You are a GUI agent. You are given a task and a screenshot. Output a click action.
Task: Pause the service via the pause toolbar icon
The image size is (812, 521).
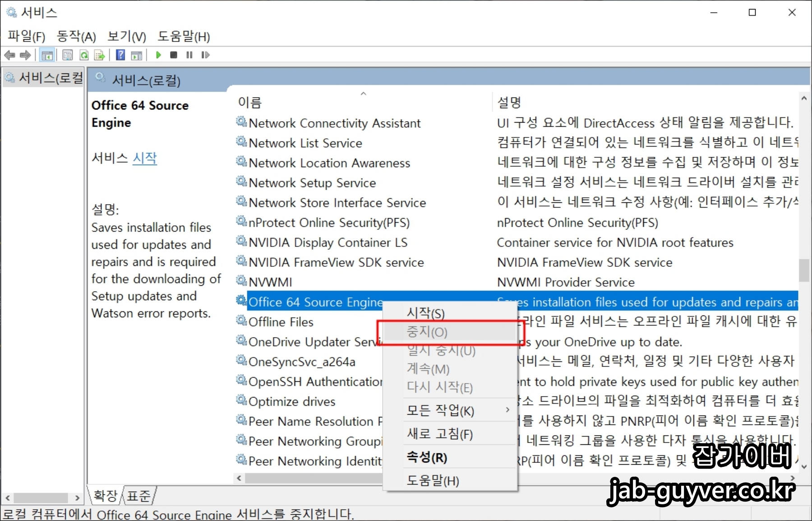[189, 55]
